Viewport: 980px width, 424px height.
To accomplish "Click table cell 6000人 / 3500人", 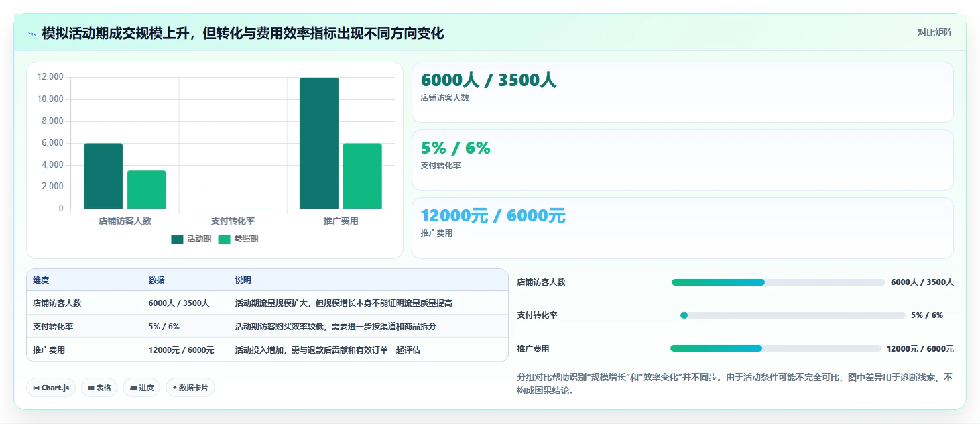I will coord(179,303).
